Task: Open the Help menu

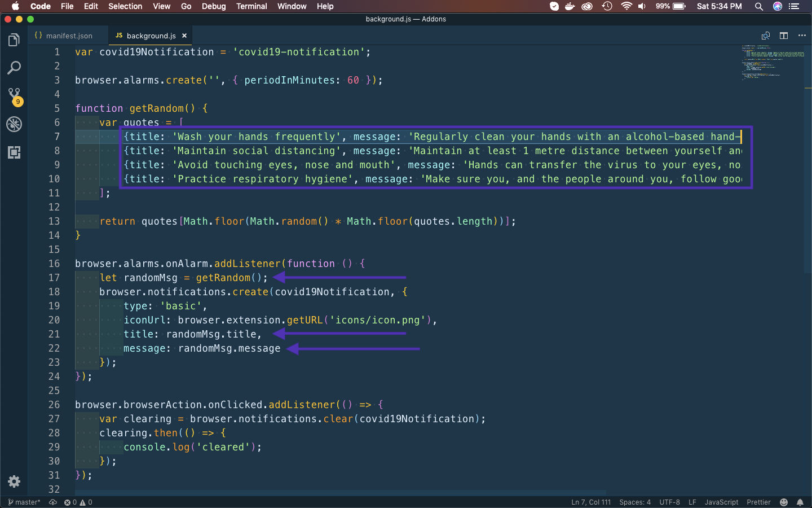Action: coord(325,6)
